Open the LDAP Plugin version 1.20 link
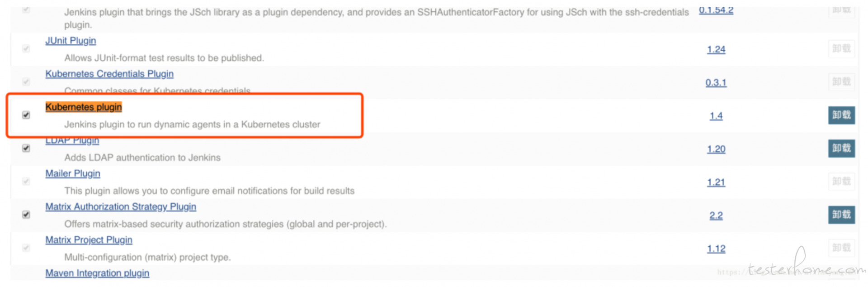 716,149
